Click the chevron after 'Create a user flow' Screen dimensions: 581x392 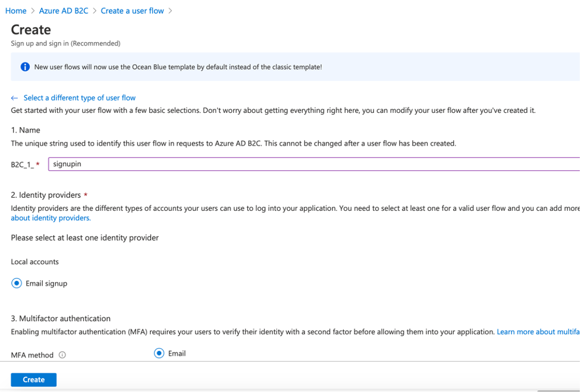[x=170, y=11]
